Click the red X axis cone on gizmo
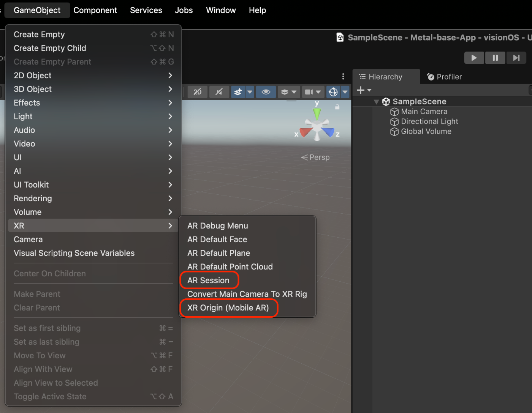Screen dimensions: 532x413 click(306, 131)
